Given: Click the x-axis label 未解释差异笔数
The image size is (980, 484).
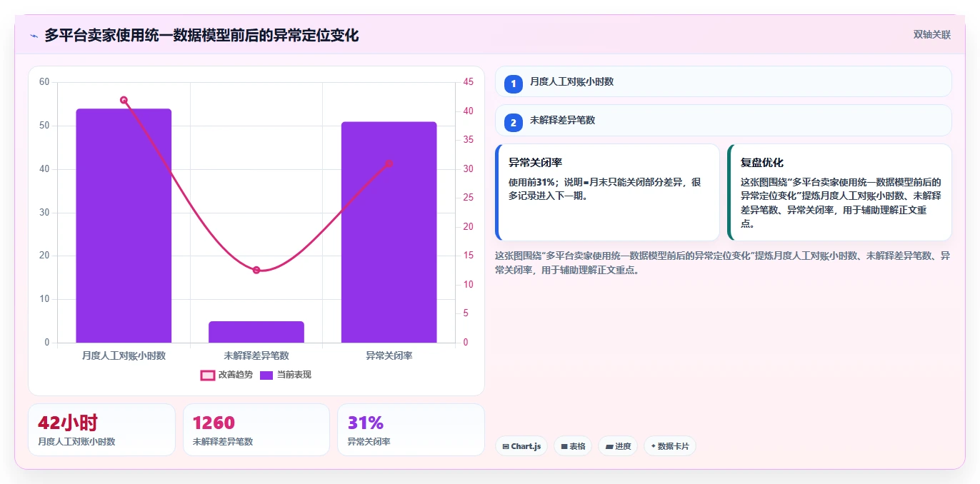Looking at the screenshot, I should tap(256, 356).
